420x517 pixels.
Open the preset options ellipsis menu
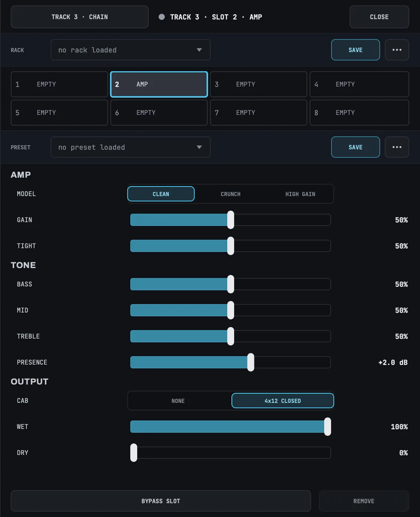pyautogui.click(x=397, y=147)
